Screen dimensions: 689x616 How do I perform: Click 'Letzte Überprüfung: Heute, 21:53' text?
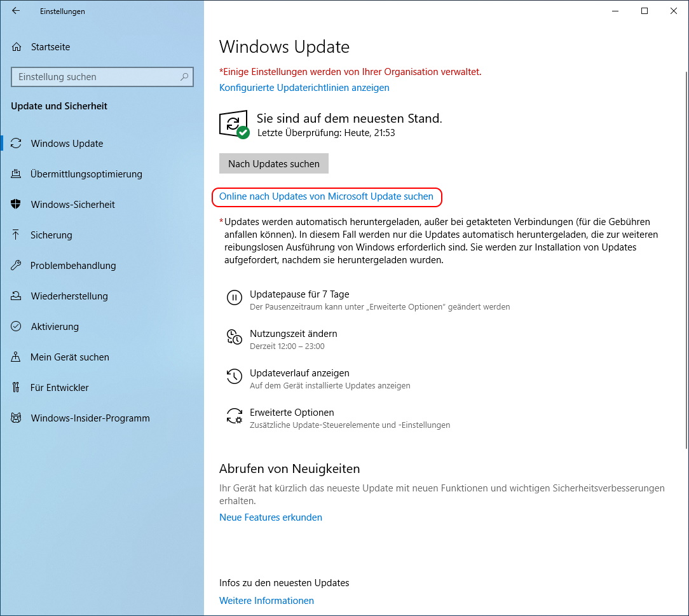[326, 133]
